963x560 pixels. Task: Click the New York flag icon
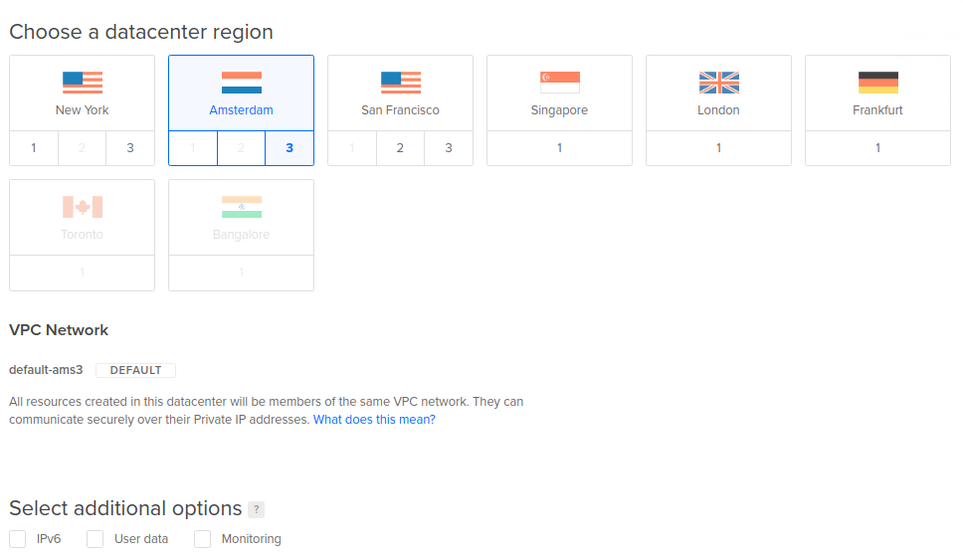(83, 83)
